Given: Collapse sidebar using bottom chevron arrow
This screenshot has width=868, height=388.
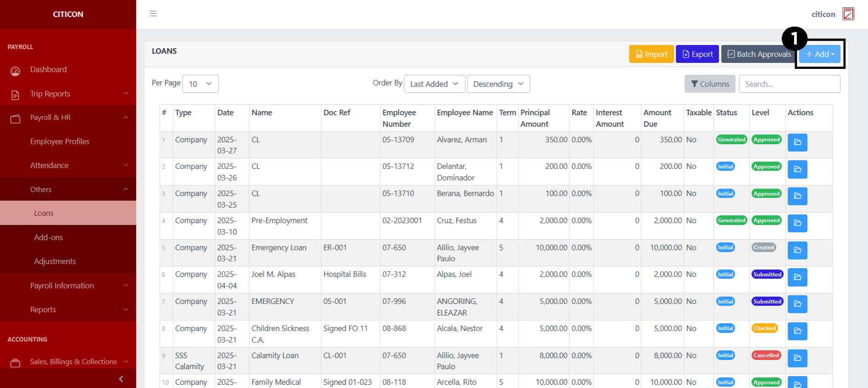Looking at the screenshot, I should [x=121, y=379].
